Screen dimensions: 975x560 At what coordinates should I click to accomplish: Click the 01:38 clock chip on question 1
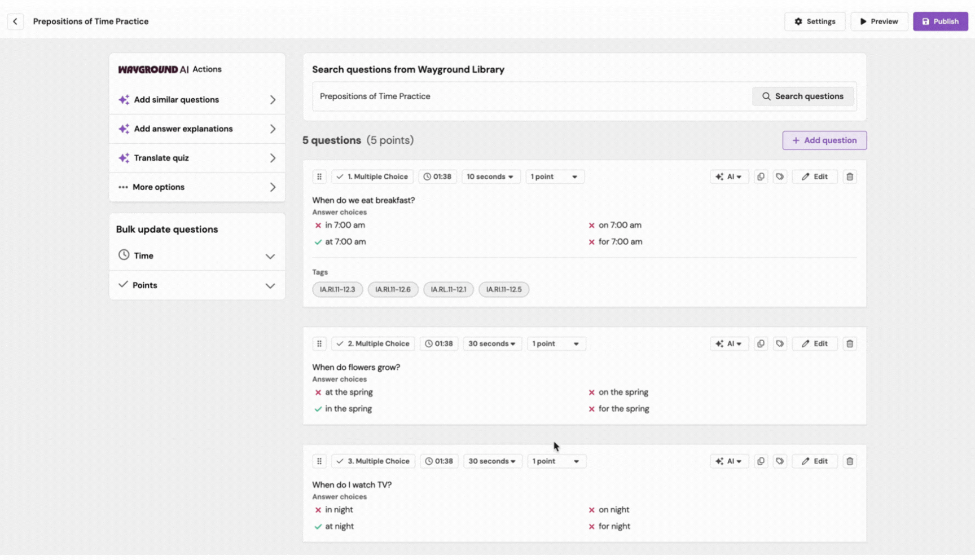click(437, 177)
